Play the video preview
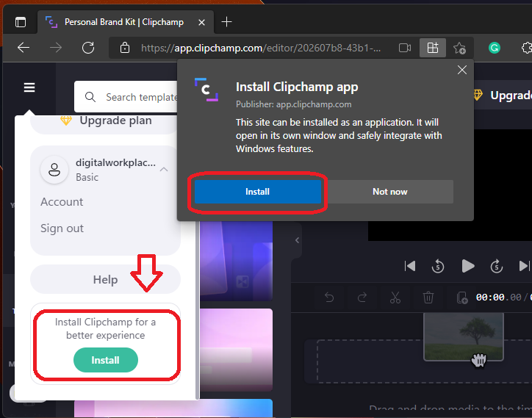 tap(468, 266)
